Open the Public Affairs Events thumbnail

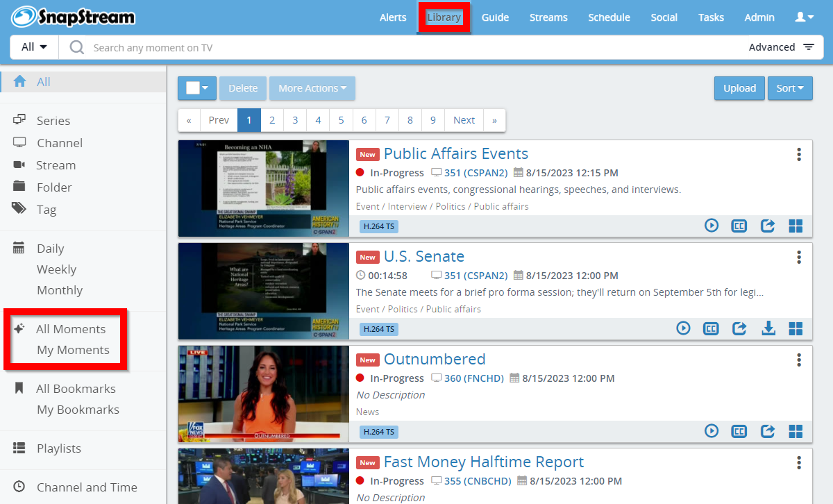pyautogui.click(x=264, y=189)
